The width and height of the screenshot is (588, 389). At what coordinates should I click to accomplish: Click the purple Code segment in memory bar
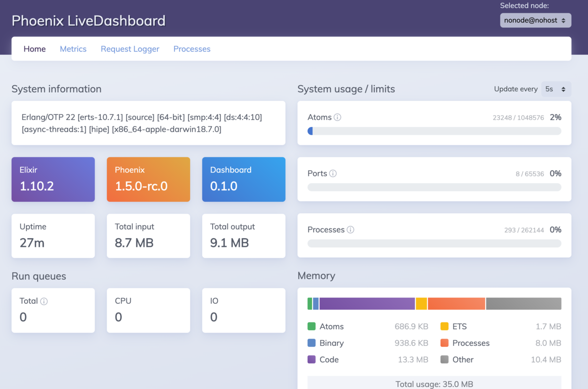(x=367, y=304)
